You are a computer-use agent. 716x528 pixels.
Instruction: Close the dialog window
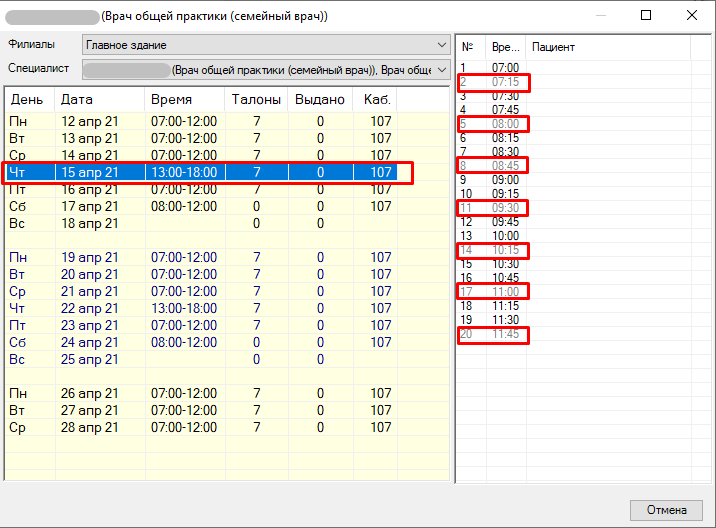coord(692,16)
